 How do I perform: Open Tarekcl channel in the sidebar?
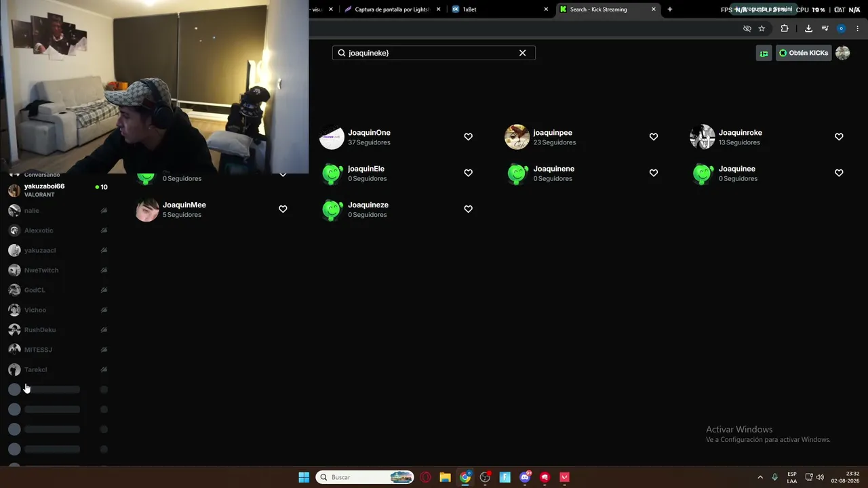point(58,369)
